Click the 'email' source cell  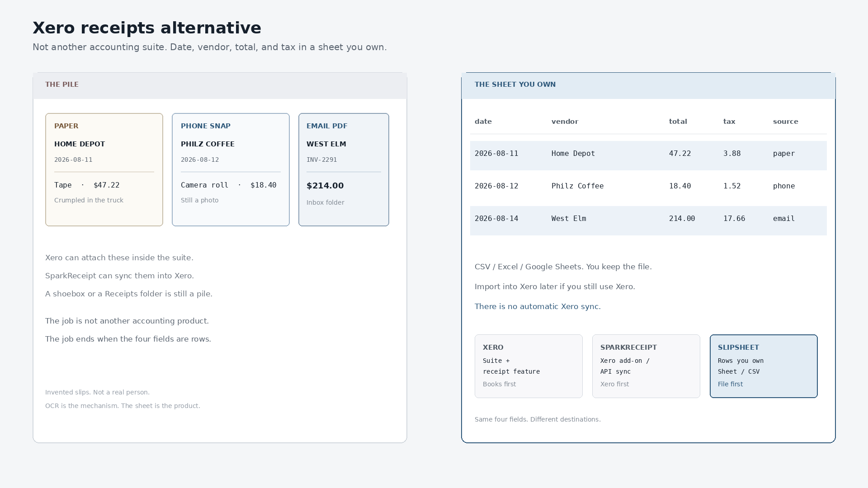coord(784,219)
